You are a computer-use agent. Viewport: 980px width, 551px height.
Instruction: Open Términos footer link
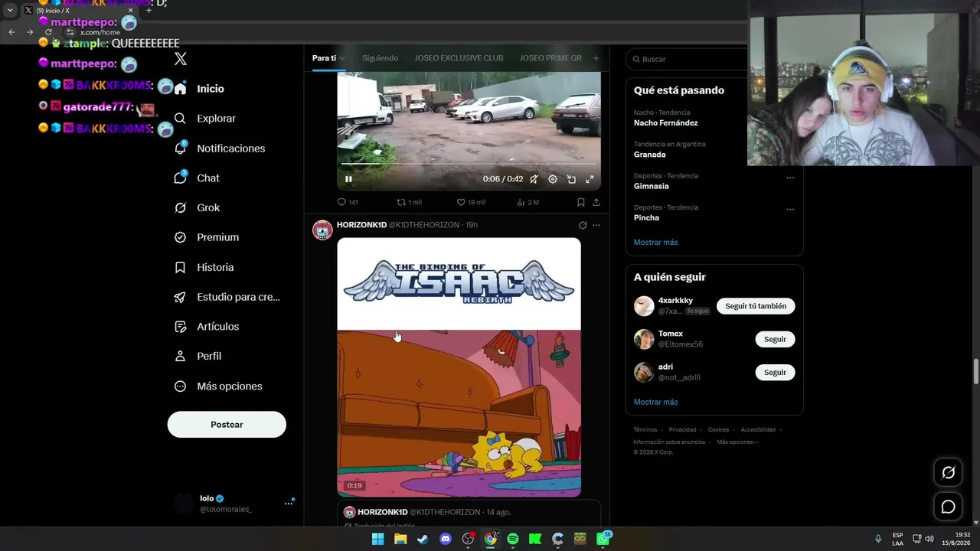645,430
